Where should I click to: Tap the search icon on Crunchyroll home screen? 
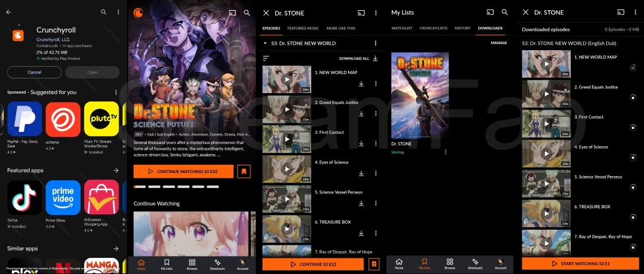tap(247, 13)
